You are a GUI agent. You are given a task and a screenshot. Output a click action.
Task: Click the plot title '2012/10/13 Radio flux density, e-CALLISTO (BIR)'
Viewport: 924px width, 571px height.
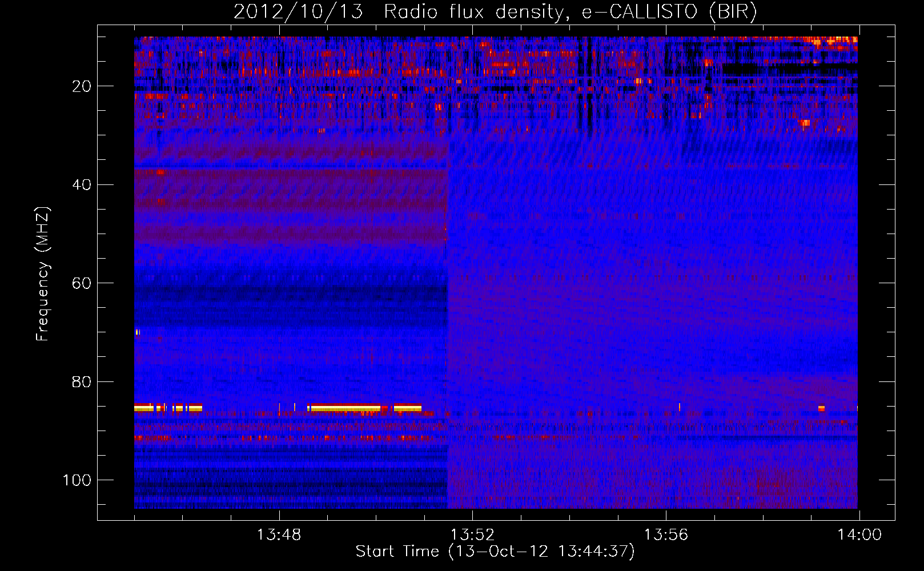[x=495, y=12]
